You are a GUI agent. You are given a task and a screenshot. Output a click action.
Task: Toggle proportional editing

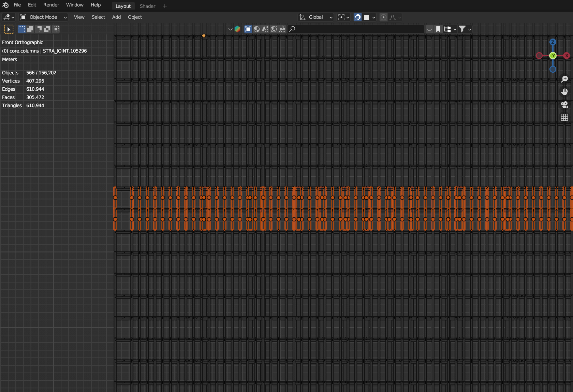pyautogui.click(x=383, y=17)
